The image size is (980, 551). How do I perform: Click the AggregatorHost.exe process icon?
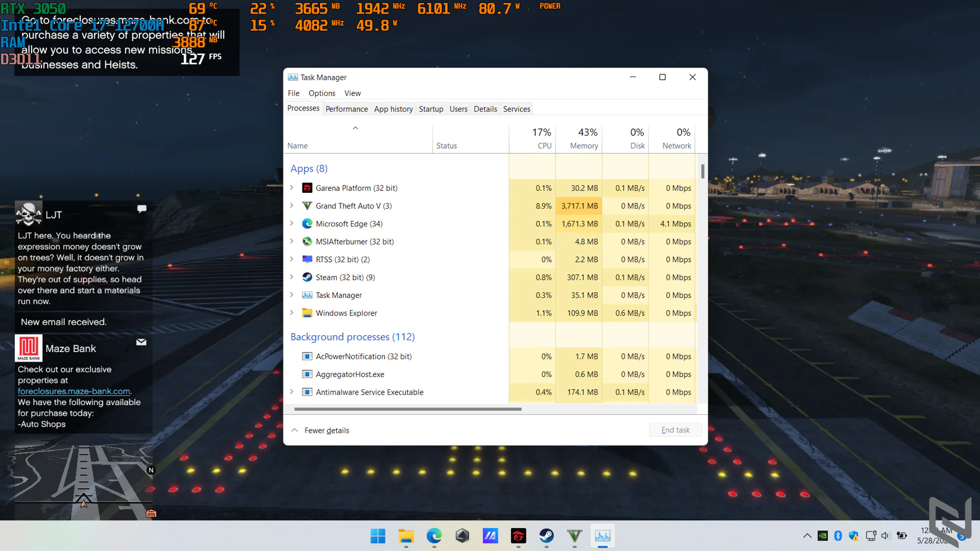pos(307,374)
